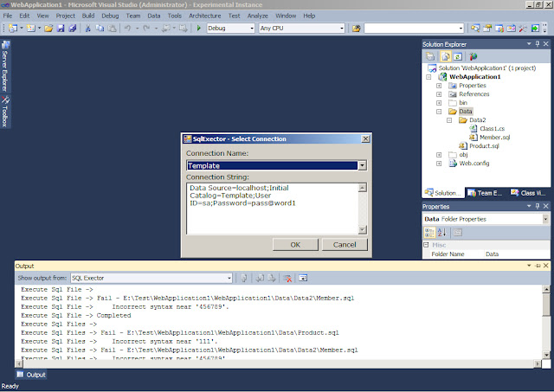Open the Properties Window toolbar icon
Screen dimensions: 554x392
487,29
